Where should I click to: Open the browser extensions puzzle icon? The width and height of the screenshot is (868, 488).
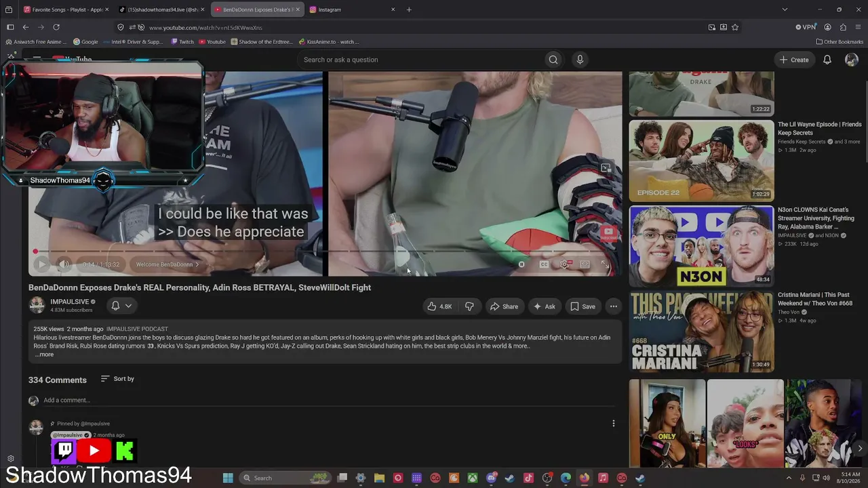[x=843, y=27]
